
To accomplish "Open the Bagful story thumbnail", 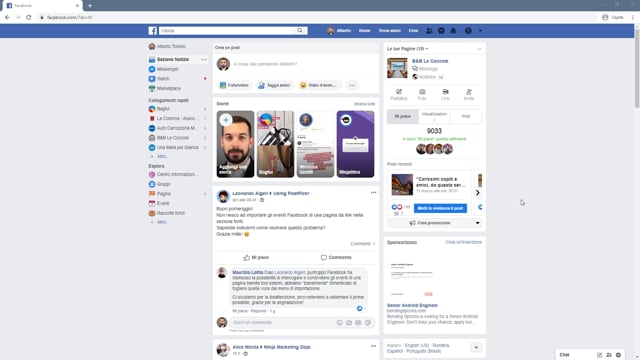I will pyautogui.click(x=275, y=144).
